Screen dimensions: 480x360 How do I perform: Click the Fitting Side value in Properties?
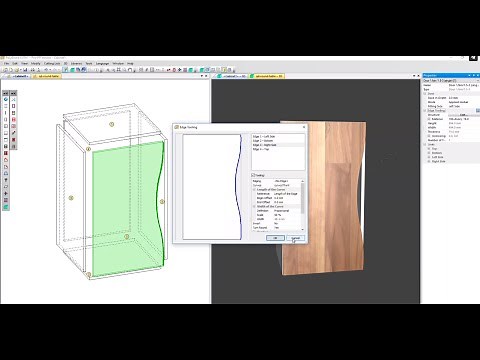(x=463, y=106)
